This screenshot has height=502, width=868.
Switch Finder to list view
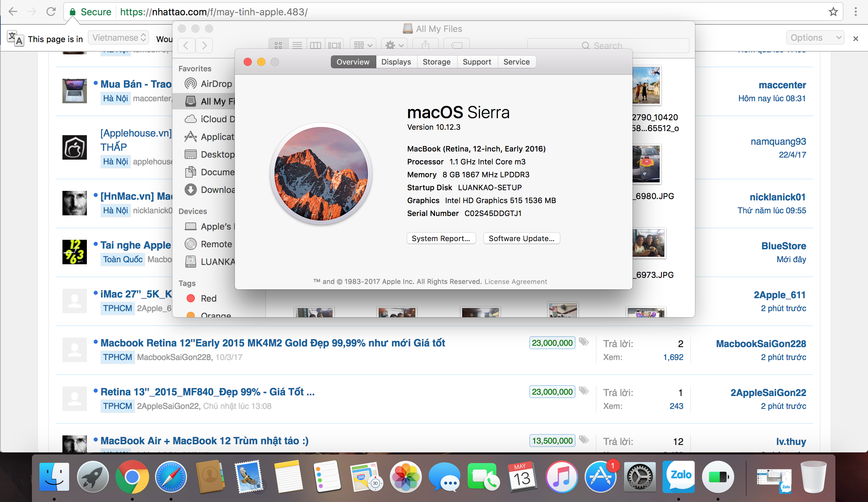[x=297, y=45]
